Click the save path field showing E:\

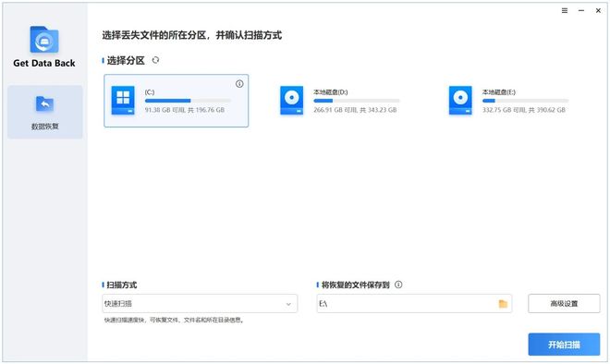tap(414, 304)
